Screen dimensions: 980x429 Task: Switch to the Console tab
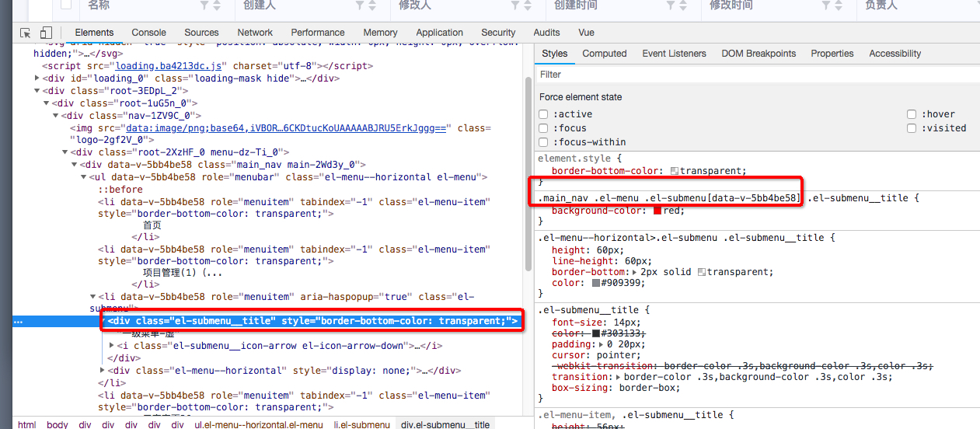point(149,33)
